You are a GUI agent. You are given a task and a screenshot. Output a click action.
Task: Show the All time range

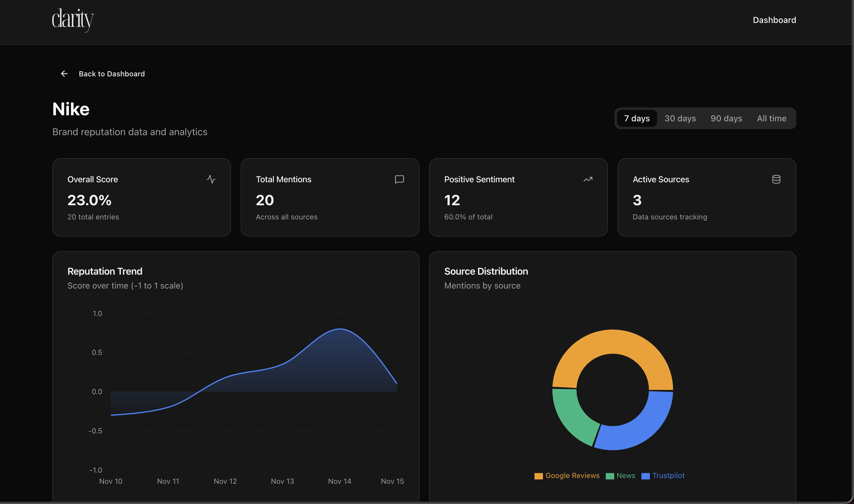pos(772,118)
